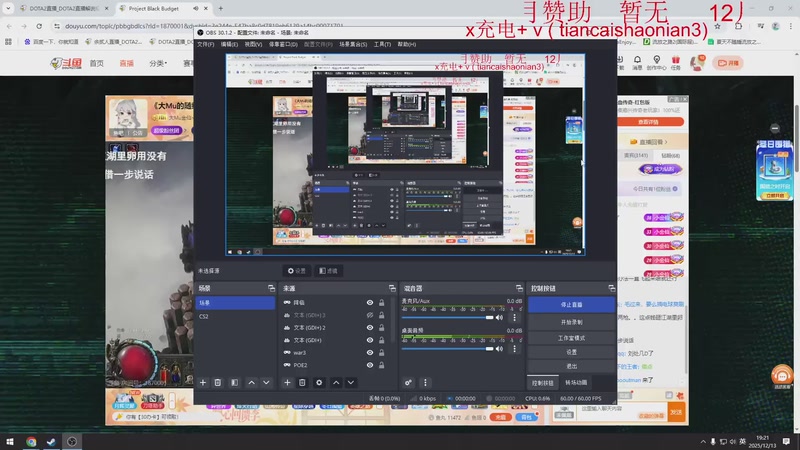Open scene filters icon in Scenes panel
Image resolution: width=800 pixels, height=450 pixels.
coord(234,383)
